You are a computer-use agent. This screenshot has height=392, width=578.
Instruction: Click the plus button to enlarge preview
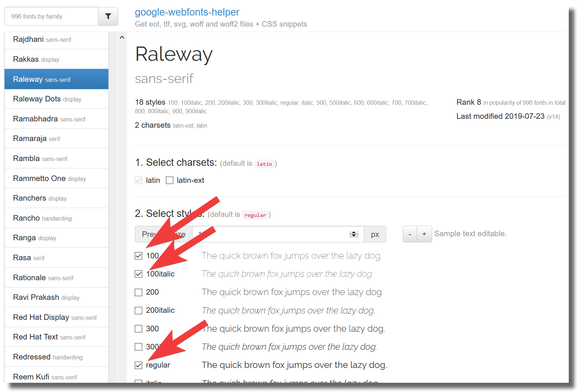click(424, 234)
